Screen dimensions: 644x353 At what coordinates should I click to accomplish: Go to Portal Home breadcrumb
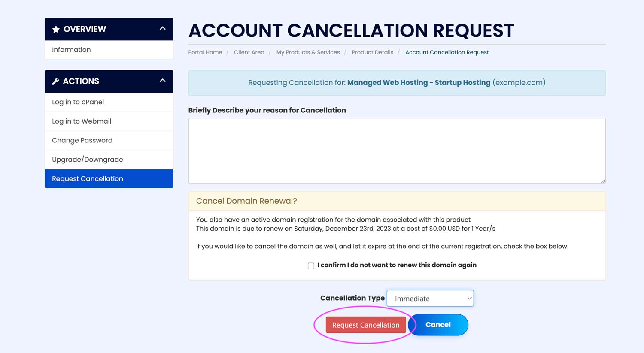(205, 52)
